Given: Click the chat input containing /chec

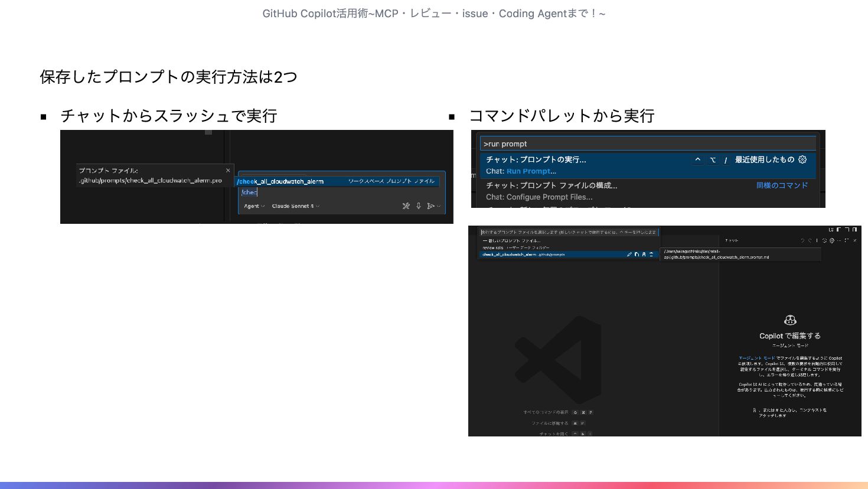Looking at the screenshot, I should (x=341, y=193).
